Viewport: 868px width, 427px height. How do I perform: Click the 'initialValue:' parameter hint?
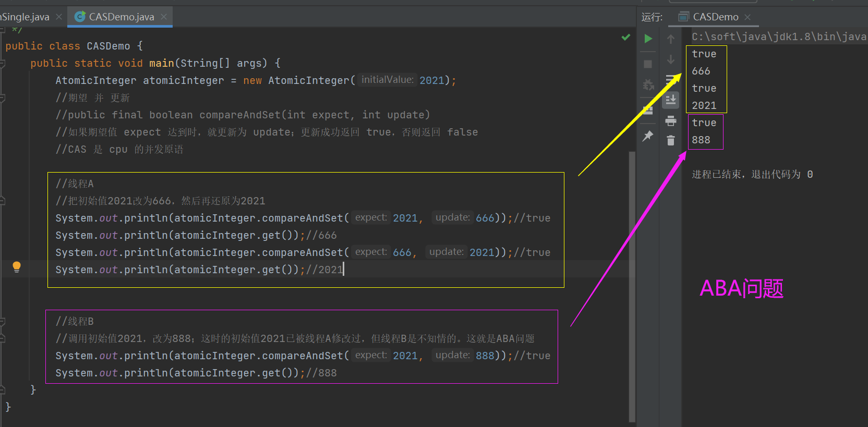[x=387, y=80]
